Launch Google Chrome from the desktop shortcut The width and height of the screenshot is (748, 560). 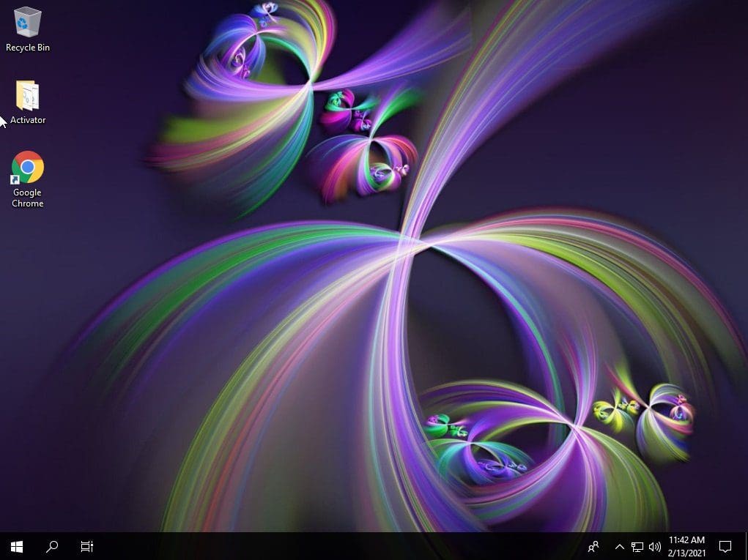[27, 168]
